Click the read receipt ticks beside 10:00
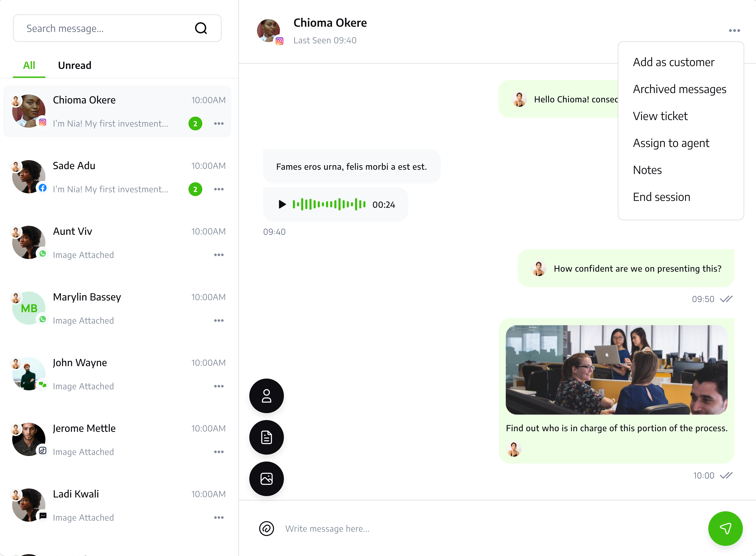 pyautogui.click(x=726, y=476)
